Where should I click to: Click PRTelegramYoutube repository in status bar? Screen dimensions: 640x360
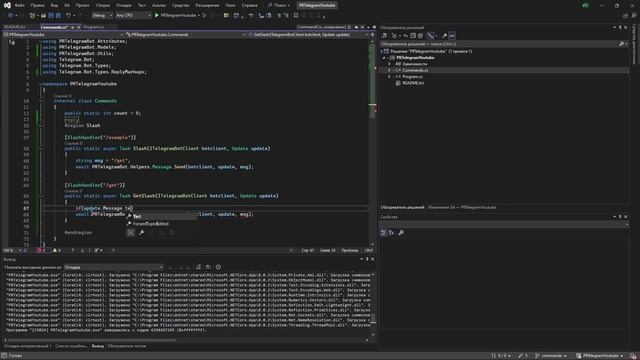601,356
